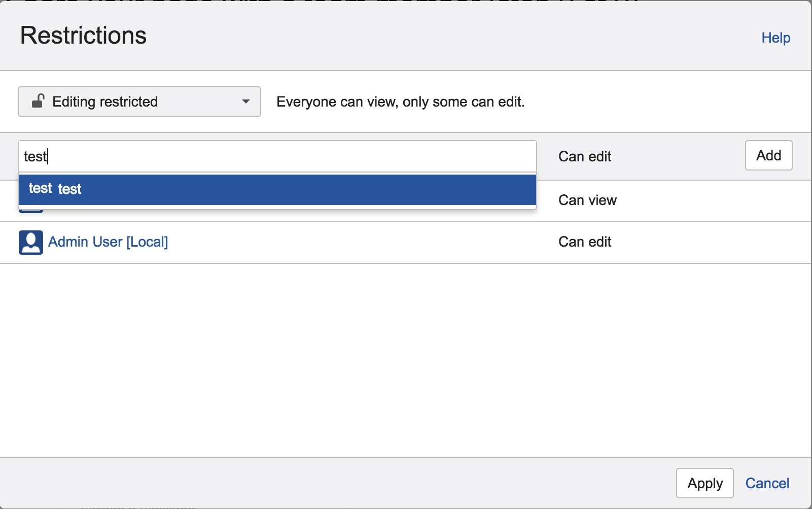
Task: Apply the restriction changes
Action: (x=704, y=483)
